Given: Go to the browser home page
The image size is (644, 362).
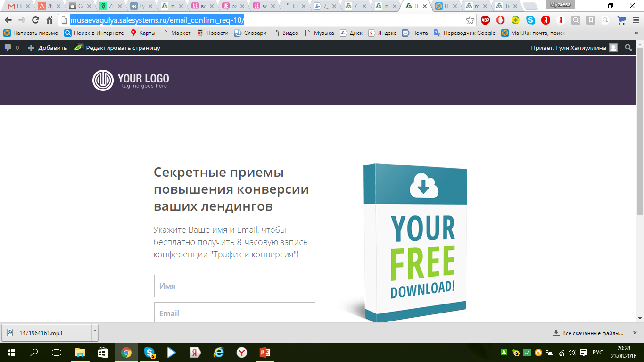Looking at the screenshot, I should [x=49, y=20].
